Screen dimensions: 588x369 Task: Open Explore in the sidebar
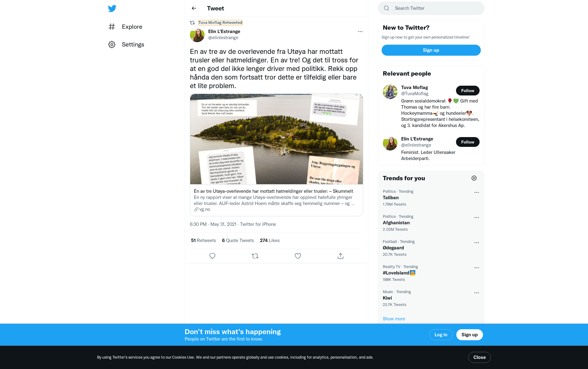pyautogui.click(x=125, y=27)
